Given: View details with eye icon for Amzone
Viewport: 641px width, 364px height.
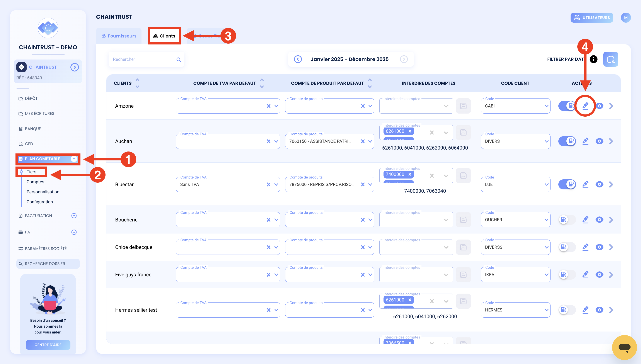Looking at the screenshot, I should click(x=600, y=106).
